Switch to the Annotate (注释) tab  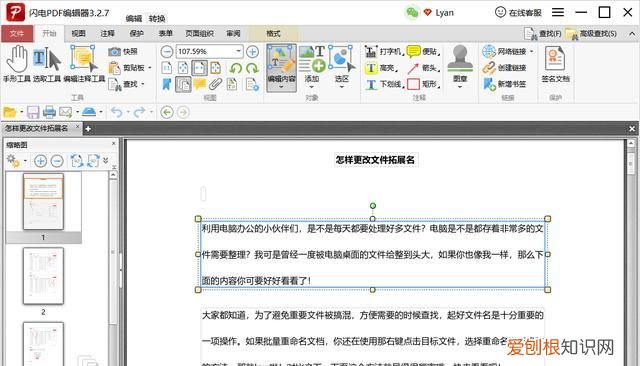pos(107,34)
